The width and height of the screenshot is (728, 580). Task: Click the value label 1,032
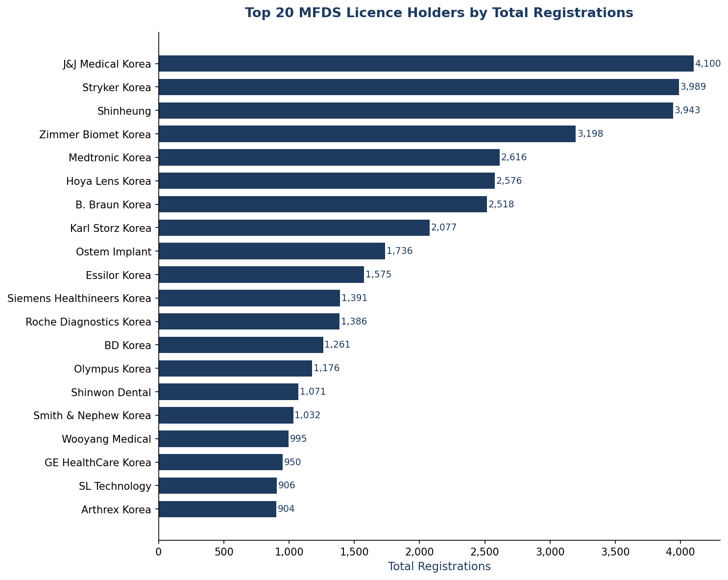coord(308,415)
